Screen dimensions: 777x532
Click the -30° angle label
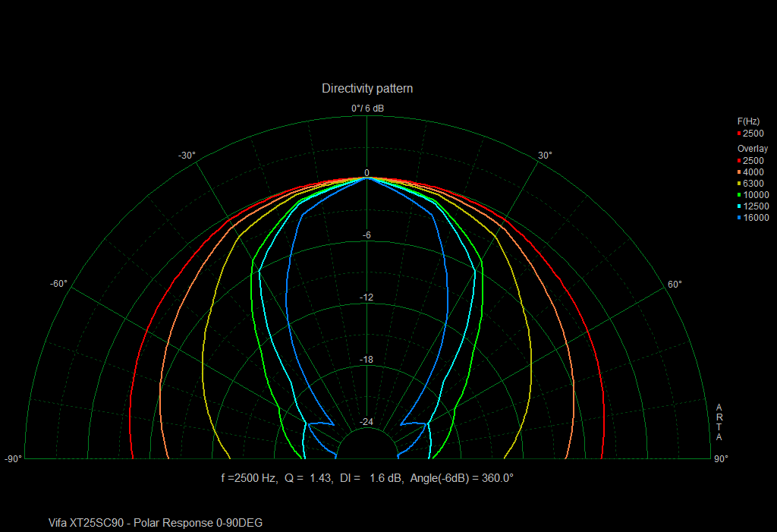coord(187,156)
